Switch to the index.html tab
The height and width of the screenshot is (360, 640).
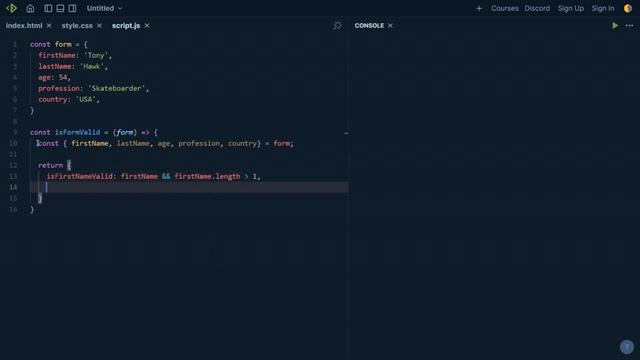tap(24, 25)
